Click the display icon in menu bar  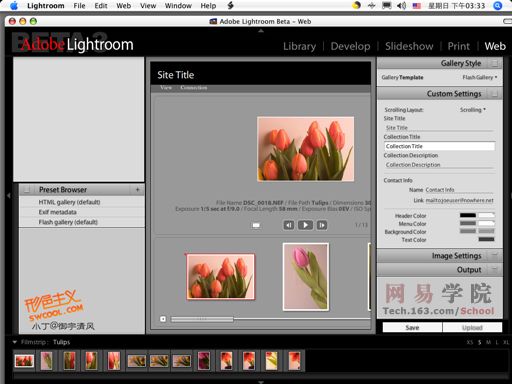[x=386, y=5]
